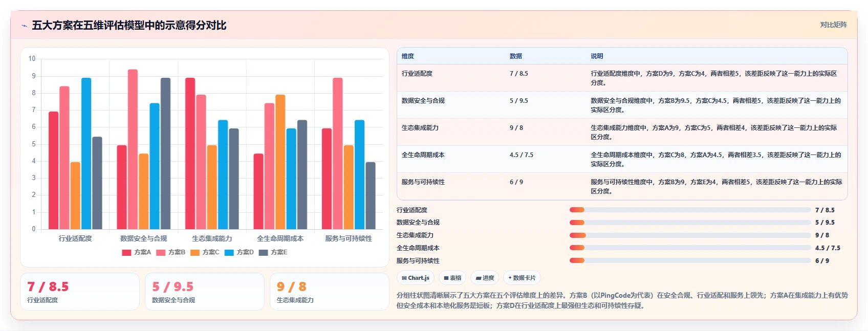Click the 对比矩阵 tag in the header
The width and height of the screenshot is (868, 331).
pos(833,25)
